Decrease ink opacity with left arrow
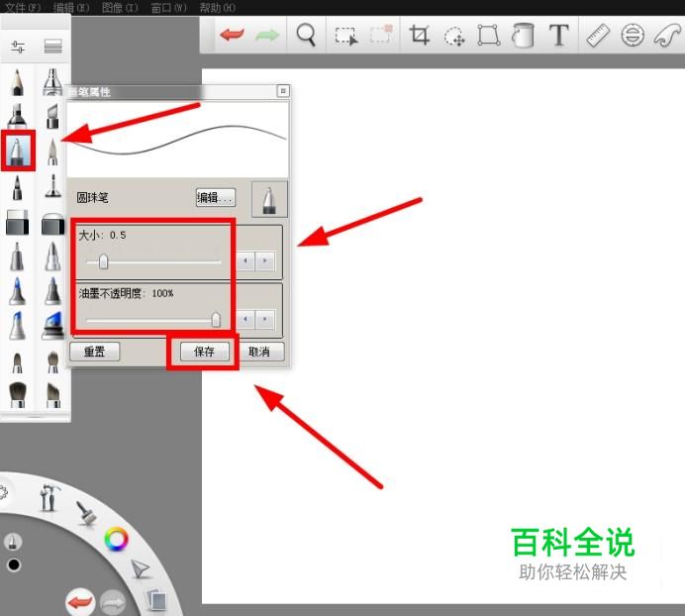 245,319
